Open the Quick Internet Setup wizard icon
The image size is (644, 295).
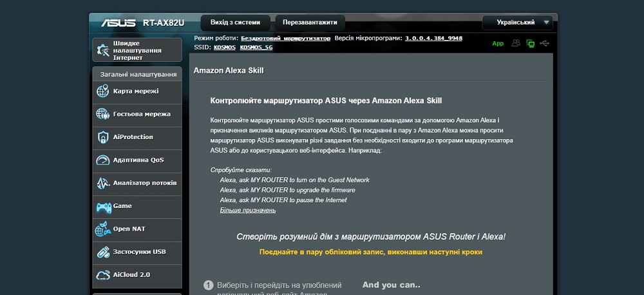click(x=102, y=50)
